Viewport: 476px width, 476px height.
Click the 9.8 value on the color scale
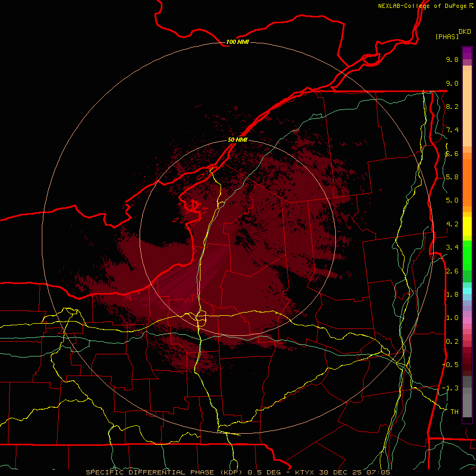coord(452,59)
